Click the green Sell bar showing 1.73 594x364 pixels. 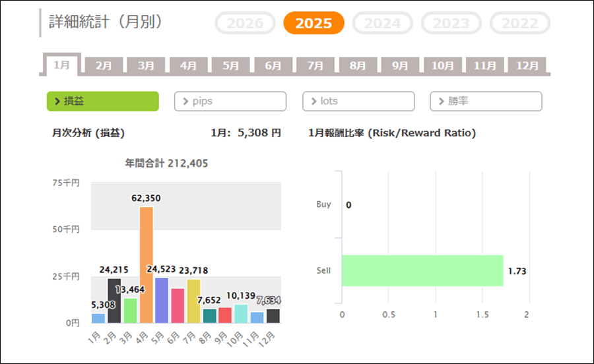coord(422,270)
